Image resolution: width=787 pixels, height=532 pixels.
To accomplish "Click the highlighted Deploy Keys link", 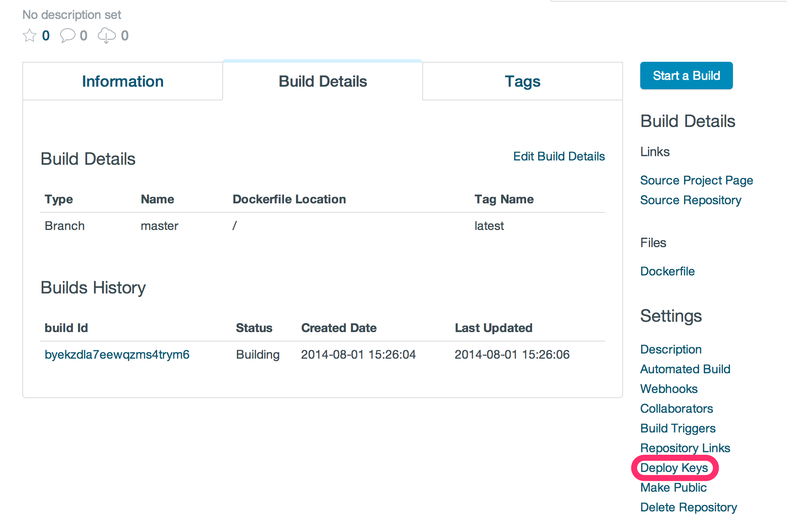I will point(674,468).
